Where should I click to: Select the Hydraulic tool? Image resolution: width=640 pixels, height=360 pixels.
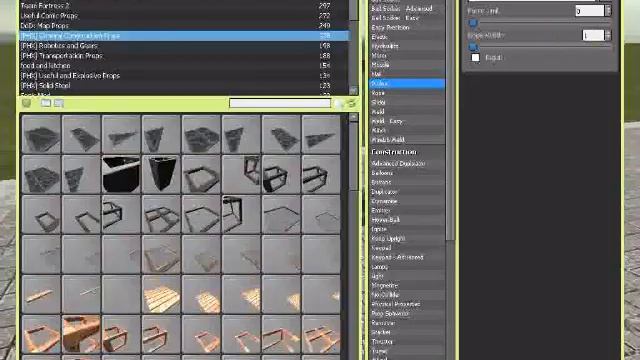click(407, 46)
